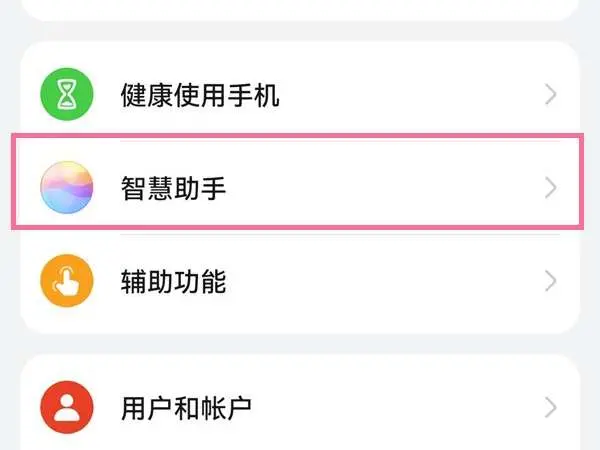Expand the 用户和帐户 chevron arrow
The width and height of the screenshot is (600, 450).
(x=550, y=407)
